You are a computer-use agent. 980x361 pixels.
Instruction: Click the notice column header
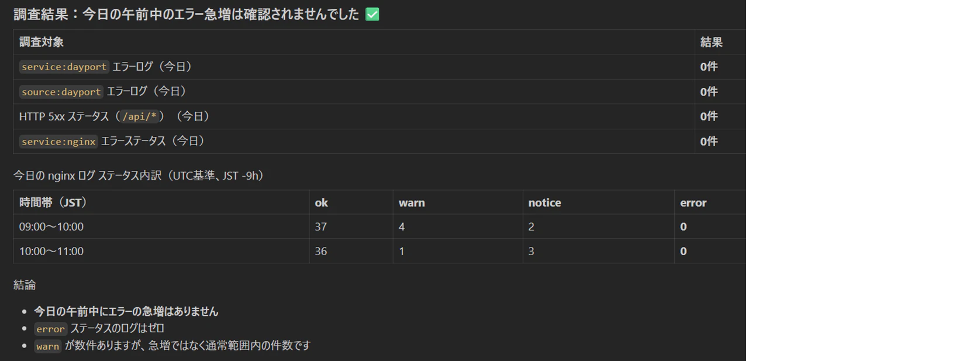[x=544, y=202]
